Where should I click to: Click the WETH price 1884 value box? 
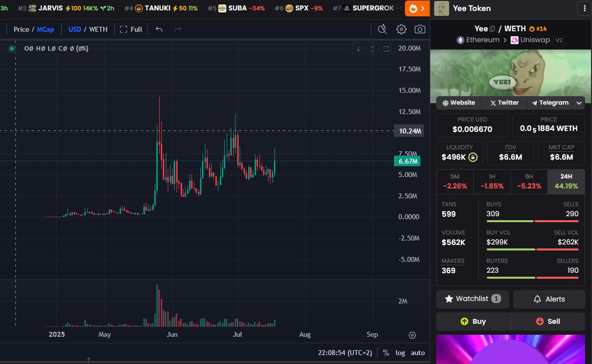tap(549, 125)
